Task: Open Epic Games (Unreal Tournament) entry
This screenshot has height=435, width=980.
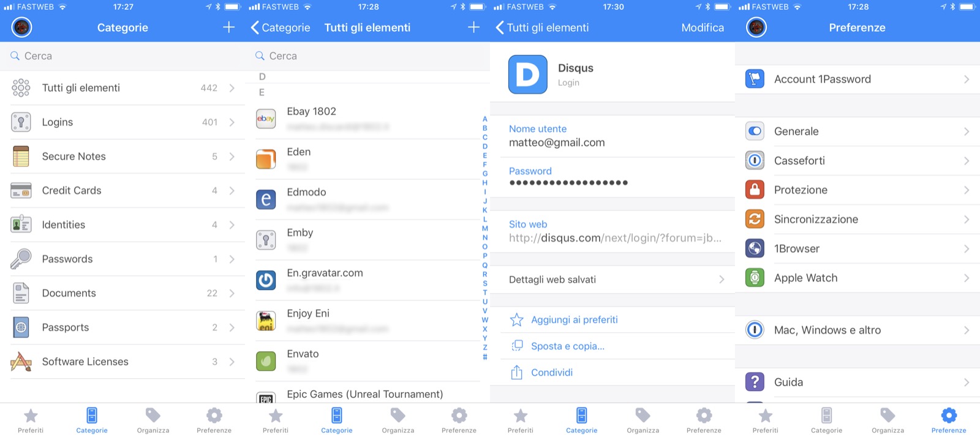Action: coord(367,395)
